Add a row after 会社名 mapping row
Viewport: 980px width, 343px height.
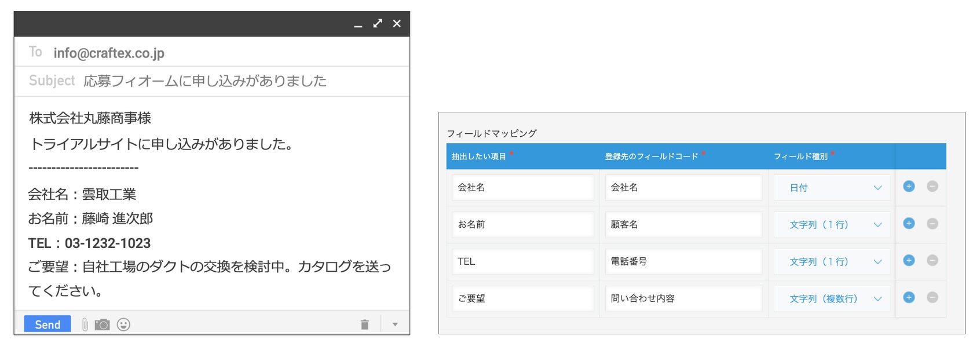(x=909, y=187)
